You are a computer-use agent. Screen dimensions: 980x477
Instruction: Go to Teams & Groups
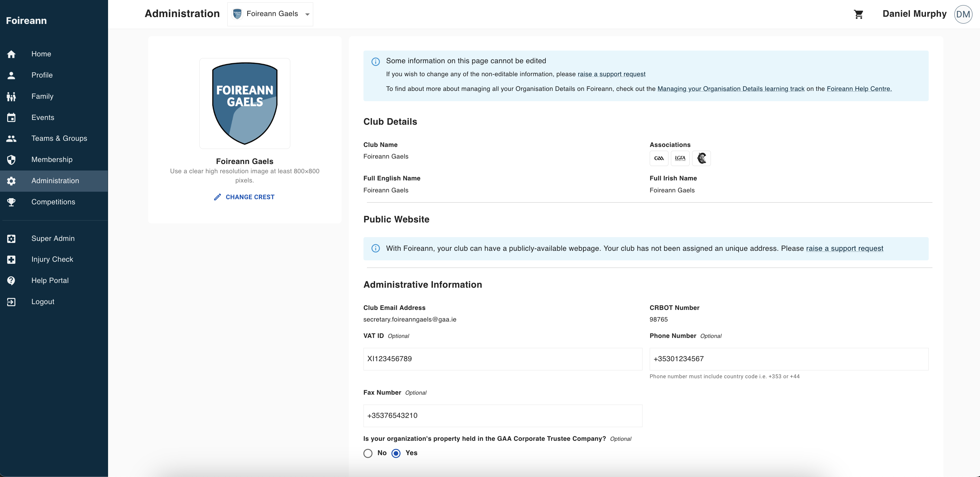coord(54,139)
